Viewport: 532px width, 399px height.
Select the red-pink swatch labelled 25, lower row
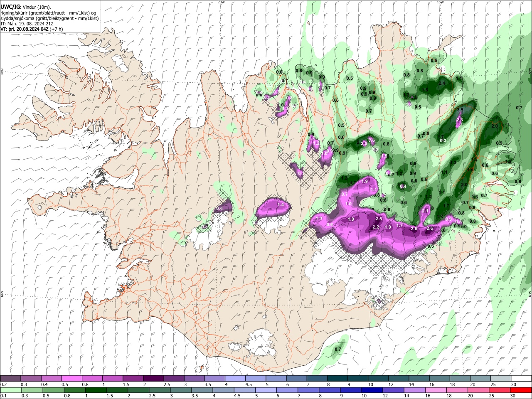point(499,390)
